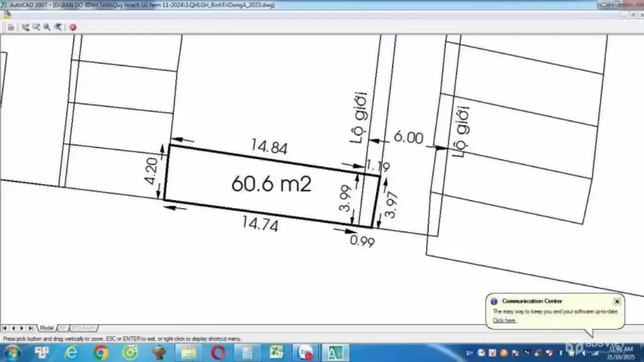The width and height of the screenshot is (644, 362).
Task: Open the Model layout tab
Action: tap(46, 328)
